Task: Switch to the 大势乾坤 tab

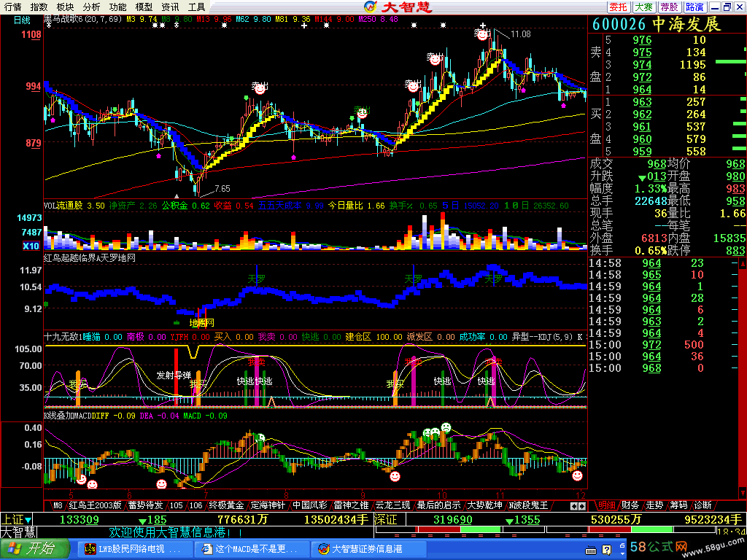Action: (x=484, y=505)
